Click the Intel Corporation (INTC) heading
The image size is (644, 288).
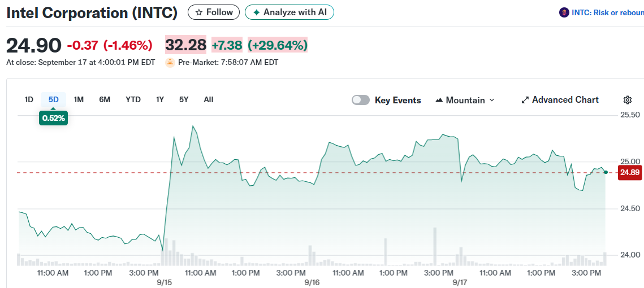click(92, 13)
